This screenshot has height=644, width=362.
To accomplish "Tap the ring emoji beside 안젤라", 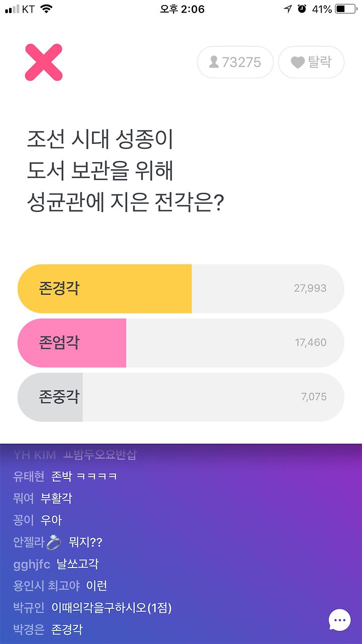I will point(54,542).
